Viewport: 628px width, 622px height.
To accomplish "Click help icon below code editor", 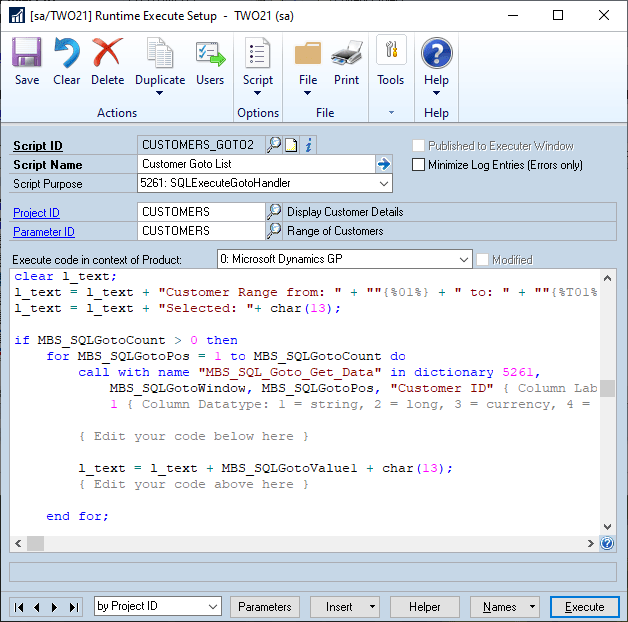I will 607,543.
